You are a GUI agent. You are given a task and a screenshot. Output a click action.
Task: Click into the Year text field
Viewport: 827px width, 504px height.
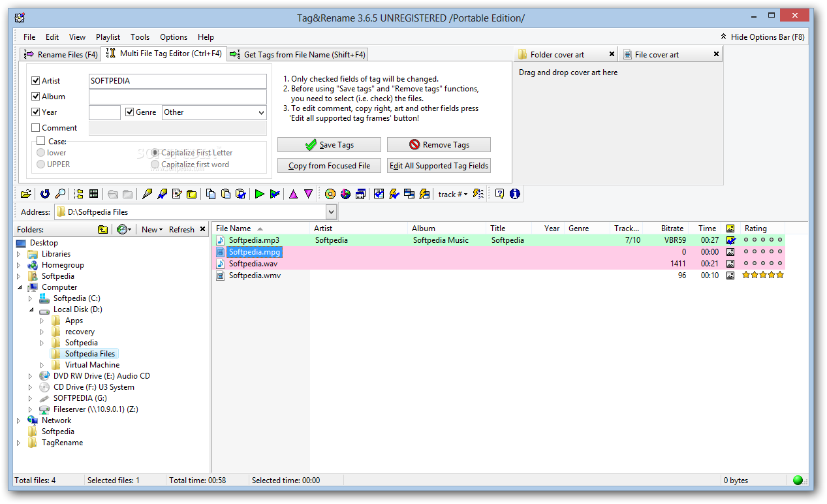(x=104, y=112)
